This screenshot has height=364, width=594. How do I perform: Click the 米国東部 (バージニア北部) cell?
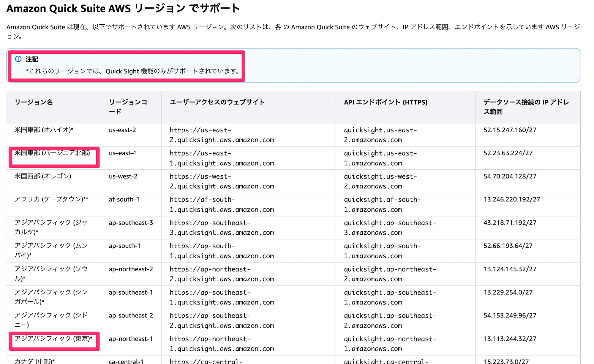pyautogui.click(x=52, y=153)
